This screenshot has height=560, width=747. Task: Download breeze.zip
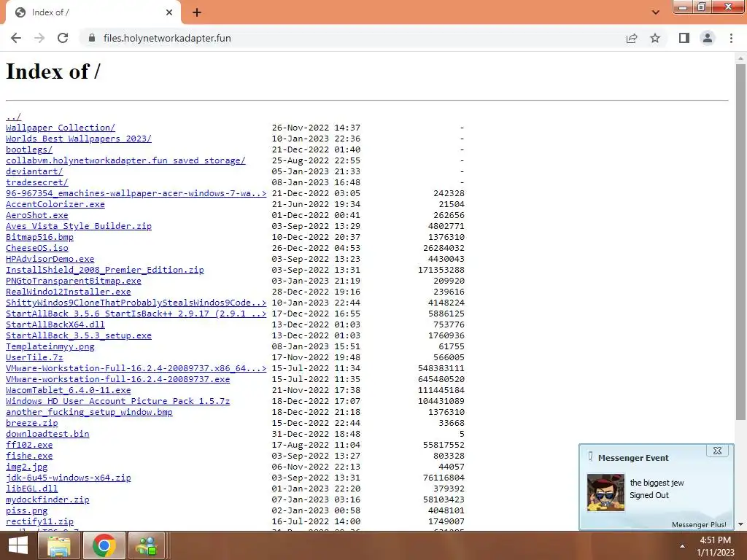tap(32, 424)
